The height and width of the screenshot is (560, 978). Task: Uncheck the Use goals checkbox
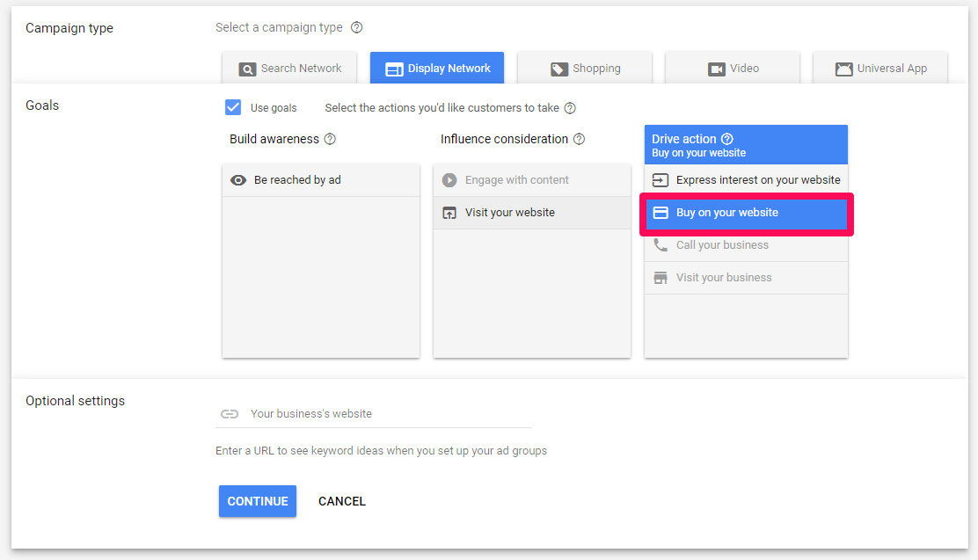pos(233,107)
